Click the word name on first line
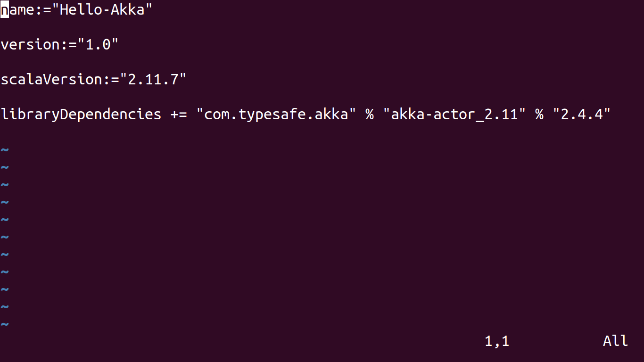The image size is (644, 362). click(x=17, y=10)
